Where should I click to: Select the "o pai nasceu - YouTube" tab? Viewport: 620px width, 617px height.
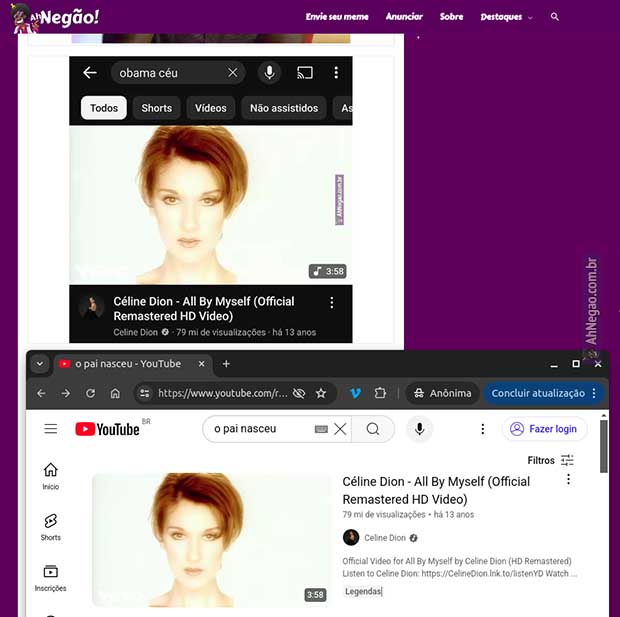click(x=125, y=364)
